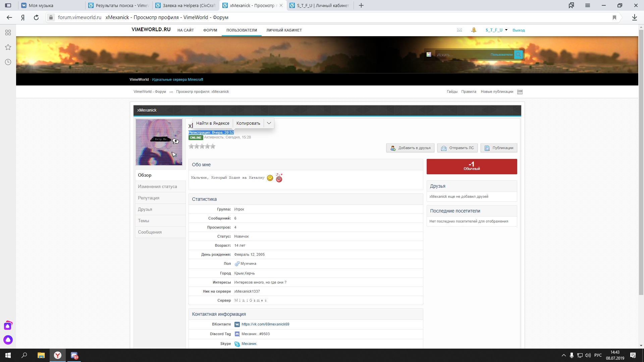This screenshot has height=362, width=644.
Task: Click the Discord tag icon
Action: coord(237,334)
